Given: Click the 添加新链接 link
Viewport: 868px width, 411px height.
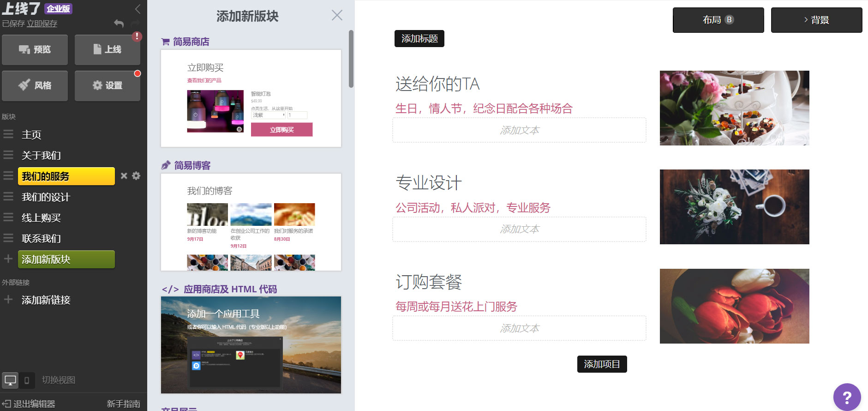Looking at the screenshot, I should pyautogui.click(x=46, y=300).
